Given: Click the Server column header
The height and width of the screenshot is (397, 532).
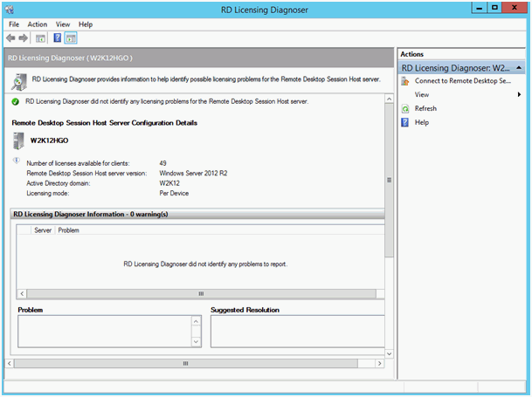Looking at the screenshot, I should click(43, 230).
